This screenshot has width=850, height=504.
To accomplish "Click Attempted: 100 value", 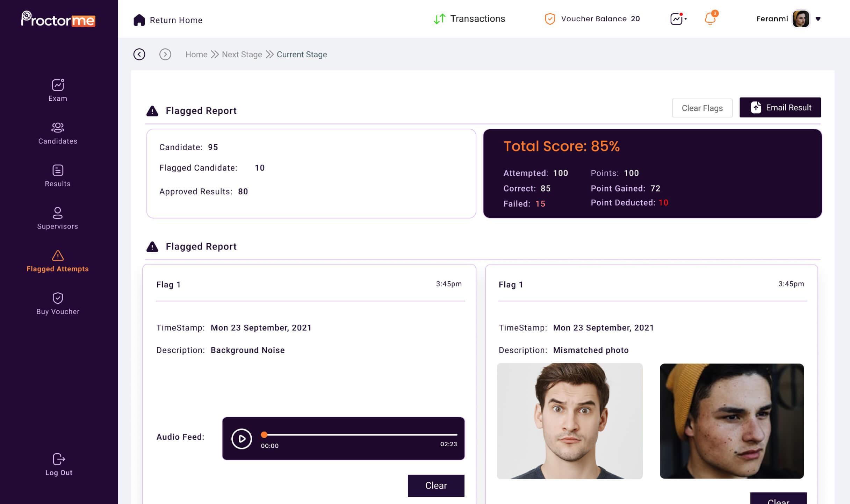I will [561, 173].
